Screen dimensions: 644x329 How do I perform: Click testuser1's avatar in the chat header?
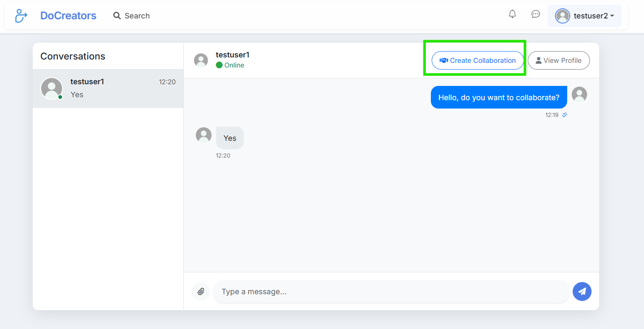(201, 60)
